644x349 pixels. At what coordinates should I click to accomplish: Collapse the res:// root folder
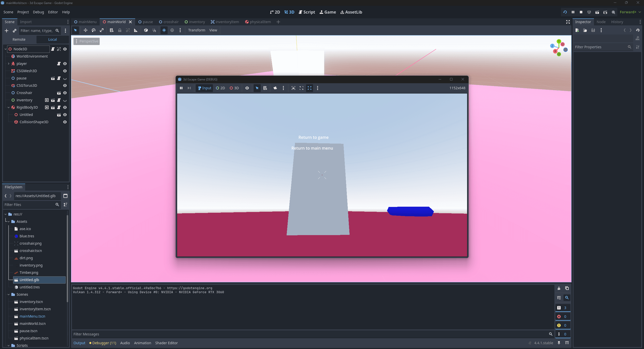pyautogui.click(x=6, y=214)
